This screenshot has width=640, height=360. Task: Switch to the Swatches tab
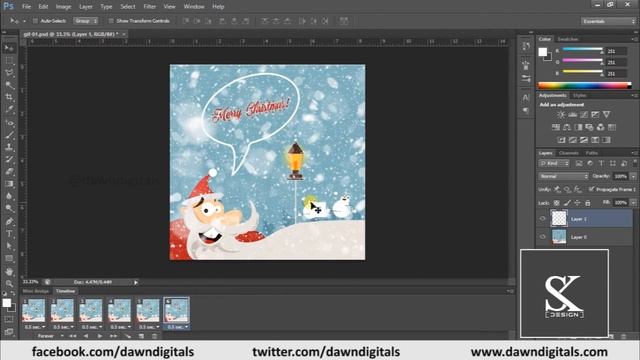[568, 39]
